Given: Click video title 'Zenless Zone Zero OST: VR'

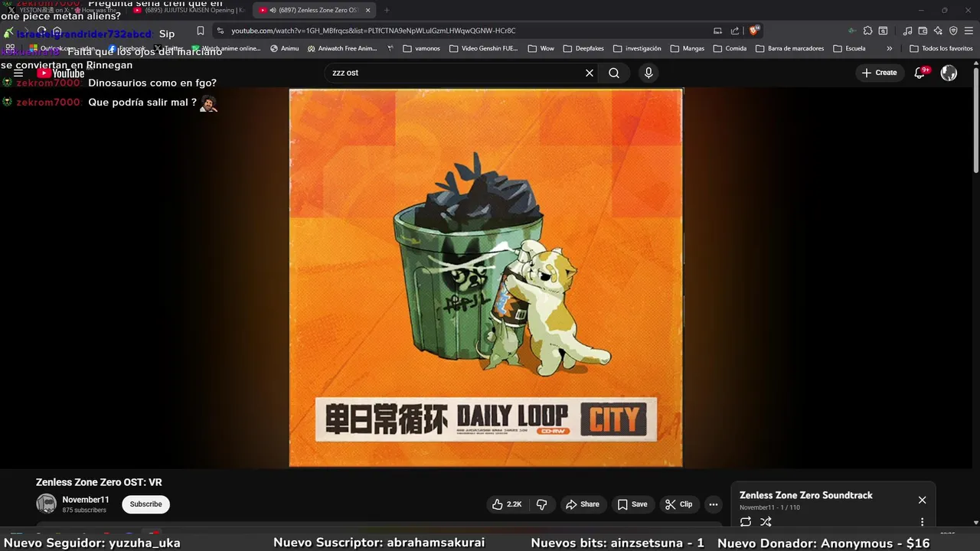Looking at the screenshot, I should point(99,482).
